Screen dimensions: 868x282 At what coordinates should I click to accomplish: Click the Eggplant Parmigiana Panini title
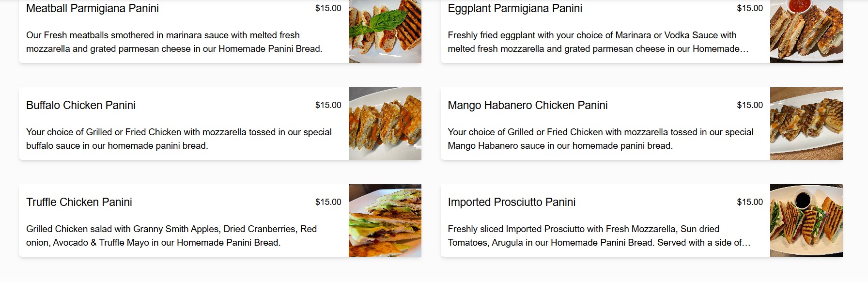tap(515, 8)
